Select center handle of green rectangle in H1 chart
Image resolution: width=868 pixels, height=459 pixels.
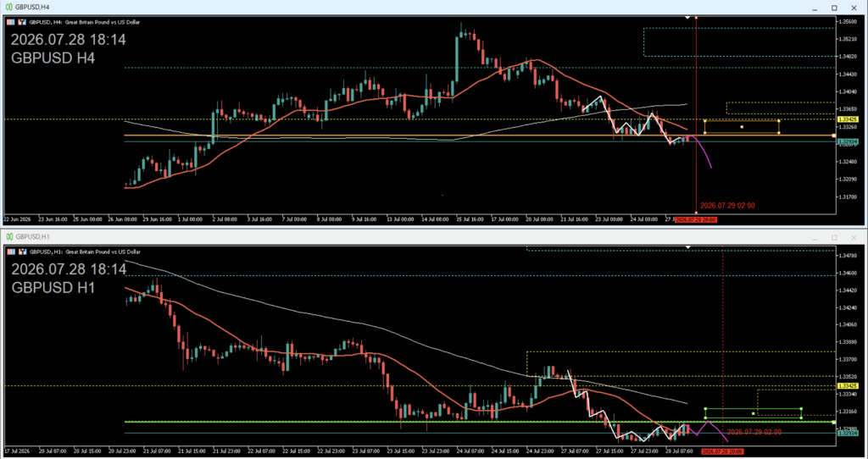(x=753, y=413)
